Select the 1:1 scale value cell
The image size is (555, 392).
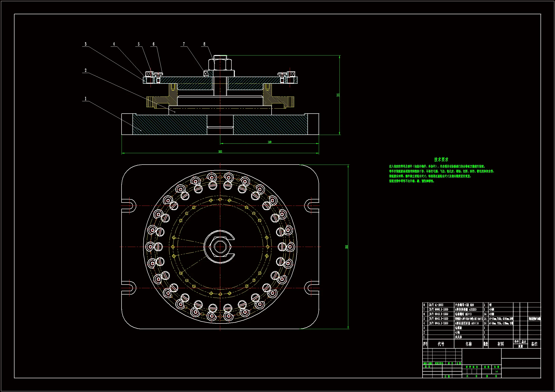click(496, 371)
